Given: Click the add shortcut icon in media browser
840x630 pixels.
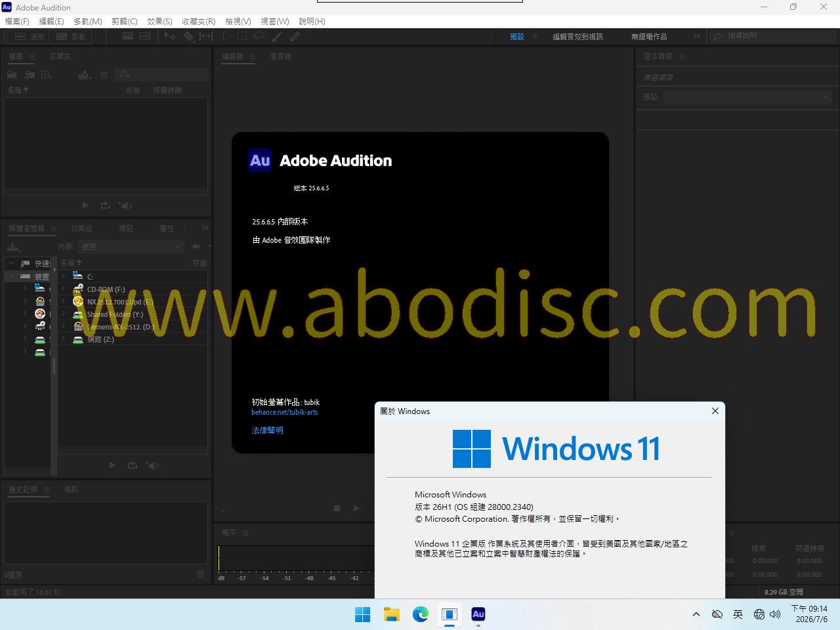Looking at the screenshot, I should [13, 247].
